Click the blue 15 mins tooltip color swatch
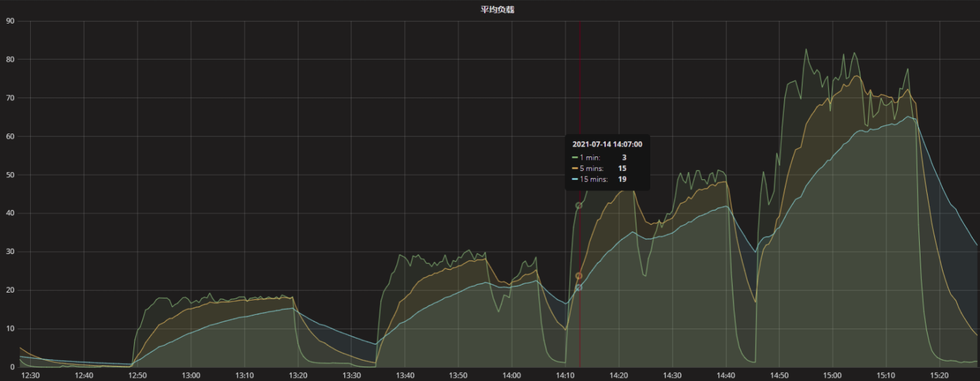Viewport: 980px width, 381px height. [x=574, y=179]
